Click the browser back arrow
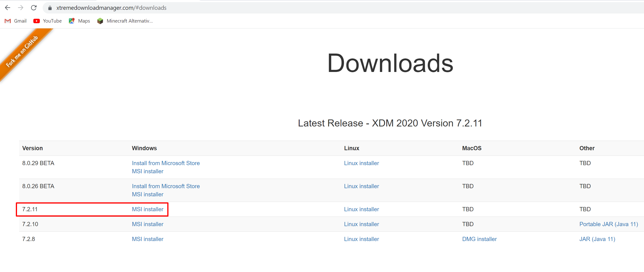The height and width of the screenshot is (272, 644). [8, 8]
